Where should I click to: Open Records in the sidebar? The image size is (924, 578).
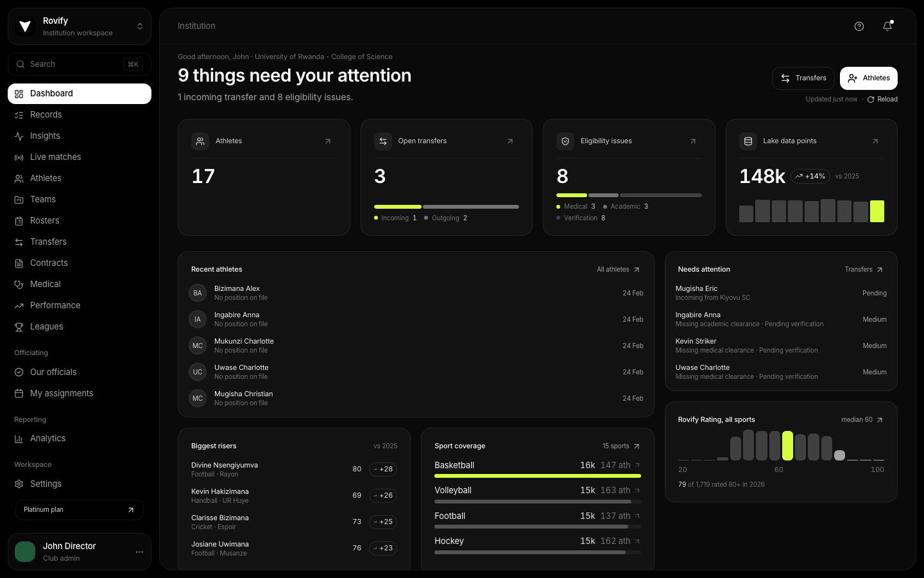click(80, 115)
